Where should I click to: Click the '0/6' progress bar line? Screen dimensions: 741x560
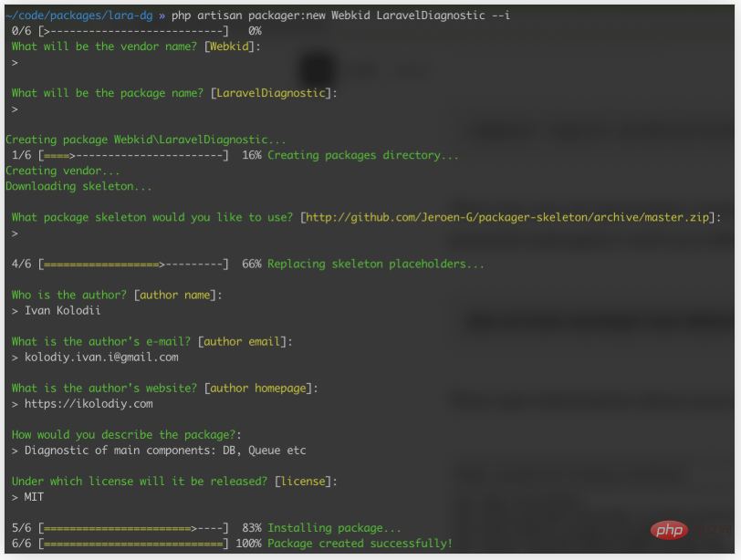point(137,31)
